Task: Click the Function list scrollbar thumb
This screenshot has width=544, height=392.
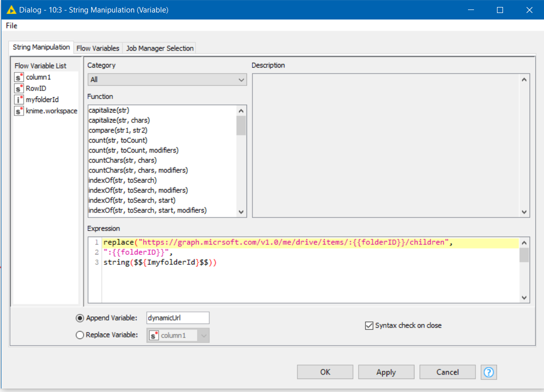Action: click(241, 125)
